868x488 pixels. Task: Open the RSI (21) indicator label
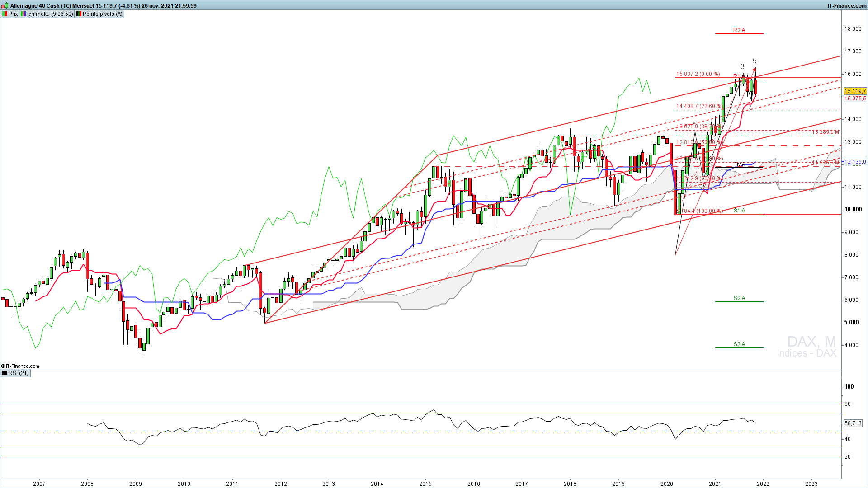click(16, 373)
